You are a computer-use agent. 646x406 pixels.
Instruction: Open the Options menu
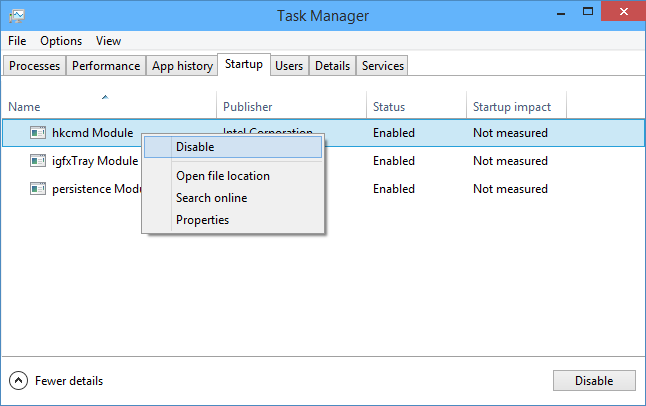click(61, 41)
